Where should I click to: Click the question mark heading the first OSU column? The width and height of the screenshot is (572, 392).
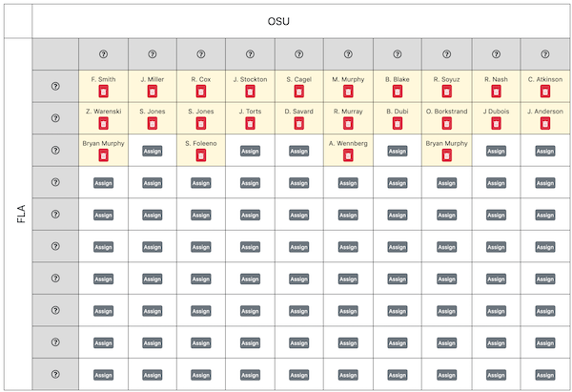pyautogui.click(x=104, y=54)
